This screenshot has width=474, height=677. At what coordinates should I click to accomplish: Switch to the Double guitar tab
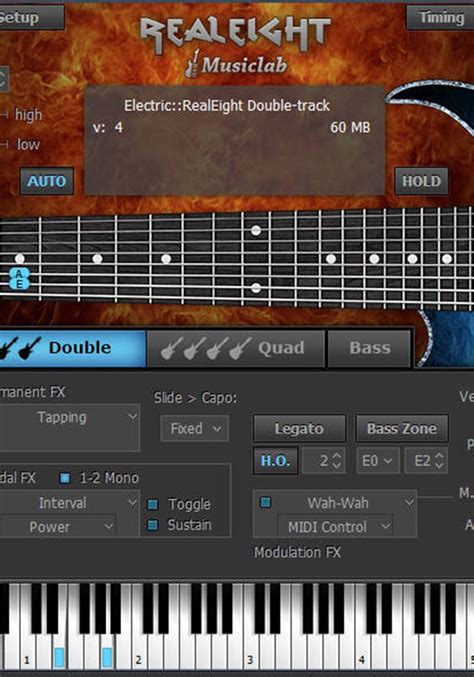pyautogui.click(x=73, y=348)
